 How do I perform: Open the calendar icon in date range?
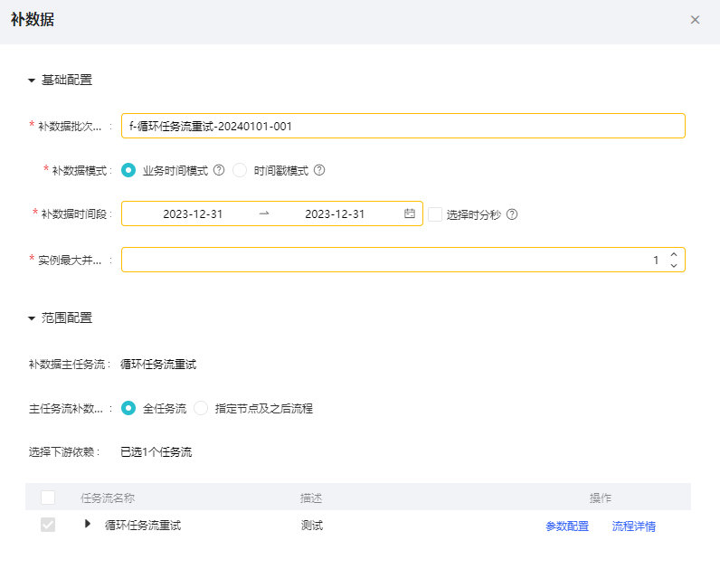(x=410, y=214)
